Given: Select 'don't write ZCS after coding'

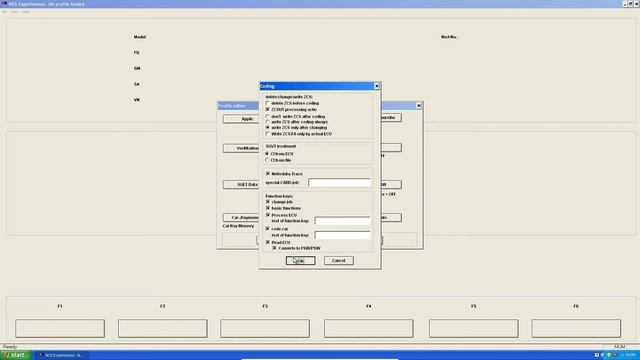Looking at the screenshot, I should pyautogui.click(x=268, y=117).
